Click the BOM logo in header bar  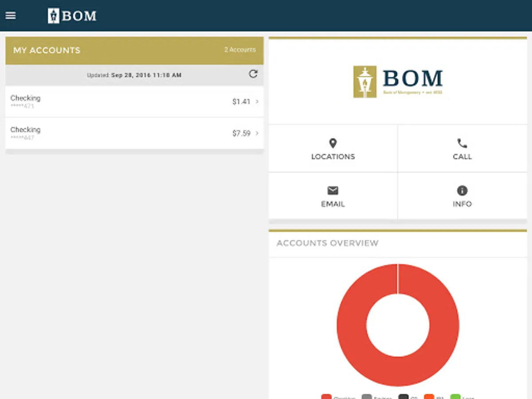point(72,16)
